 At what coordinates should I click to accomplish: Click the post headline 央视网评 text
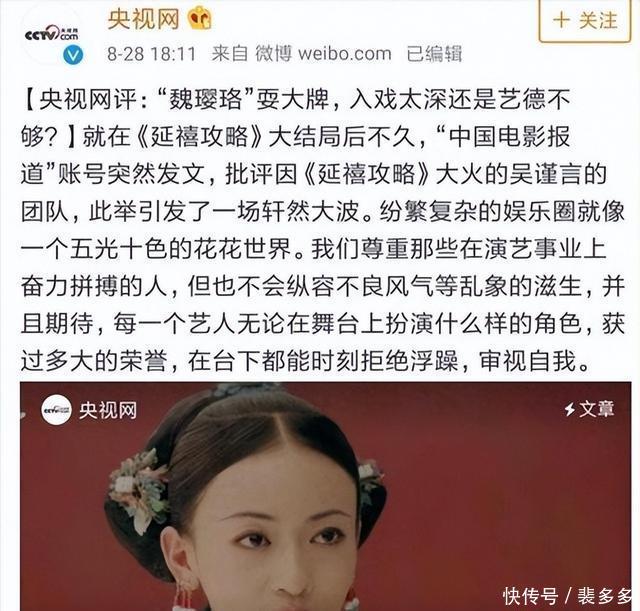(88, 99)
